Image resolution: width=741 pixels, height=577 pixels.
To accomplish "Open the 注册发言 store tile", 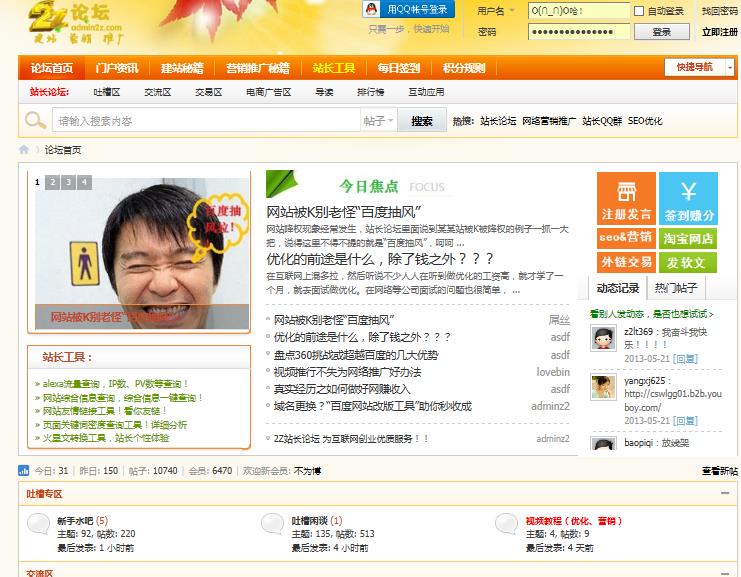I will click(626, 198).
